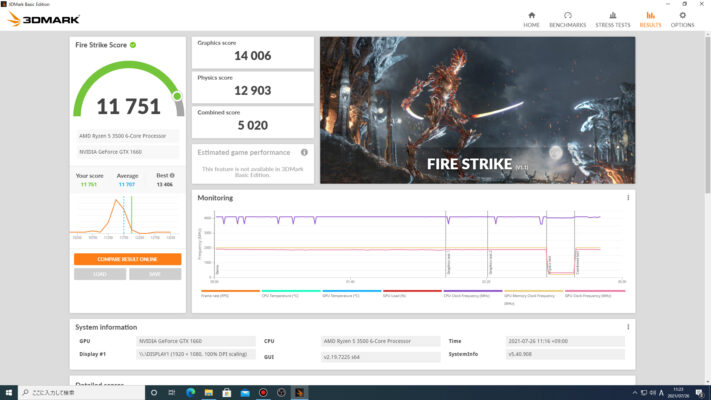Click the GPU value in System information
This screenshot has width=711, height=400.
pos(196,341)
